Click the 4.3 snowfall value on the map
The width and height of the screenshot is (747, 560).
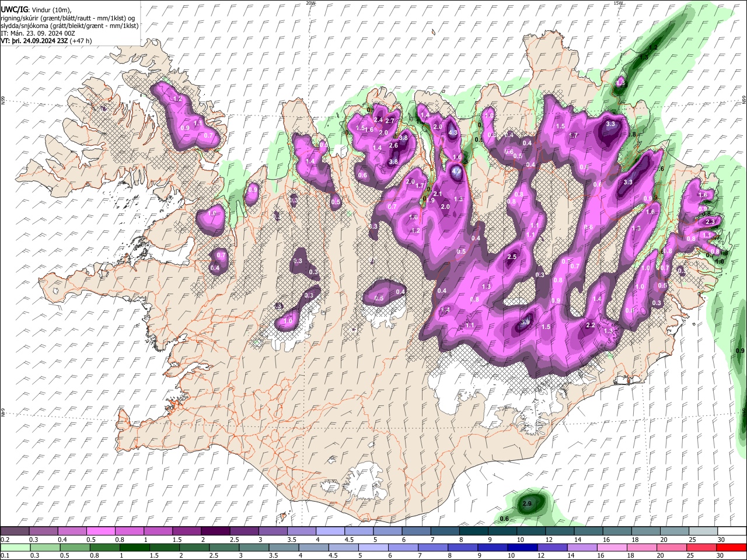(453, 132)
